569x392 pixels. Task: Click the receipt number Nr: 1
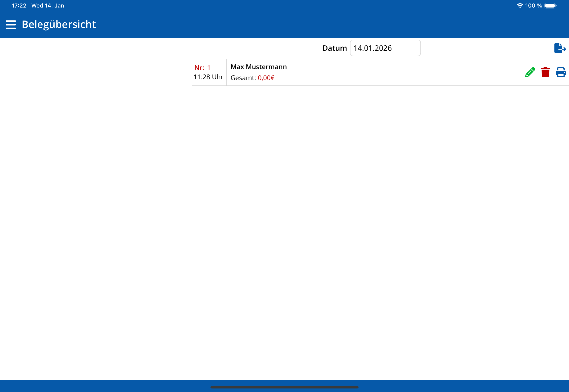click(202, 68)
